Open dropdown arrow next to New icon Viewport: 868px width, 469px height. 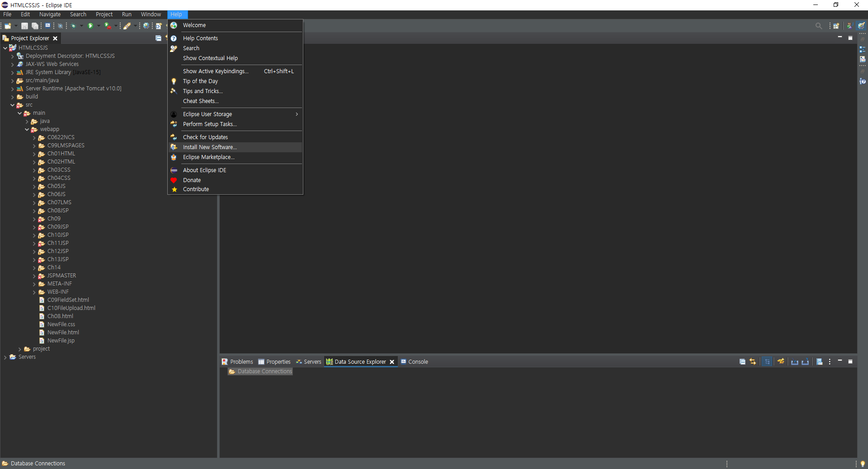coord(16,26)
